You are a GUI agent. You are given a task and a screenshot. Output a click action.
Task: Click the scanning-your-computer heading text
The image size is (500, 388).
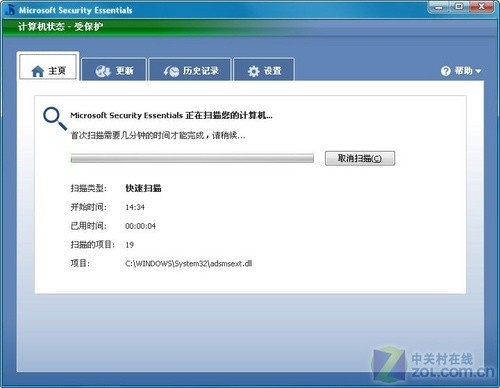click(171, 115)
